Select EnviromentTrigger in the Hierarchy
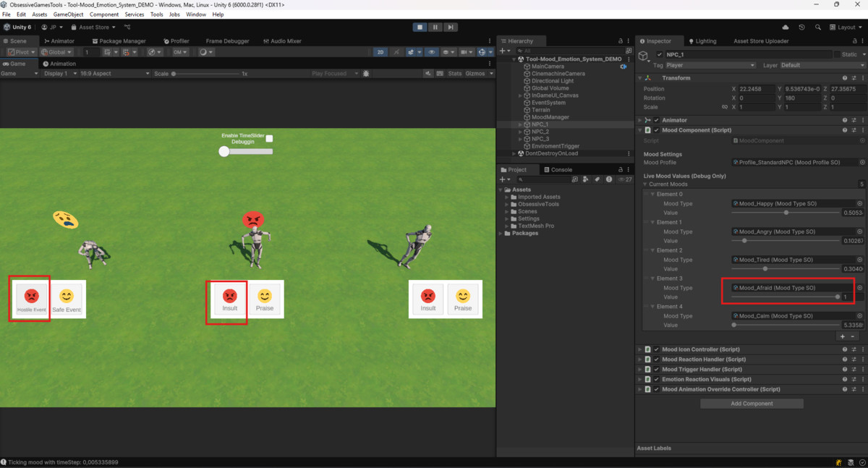The height and width of the screenshot is (468, 868). pos(555,146)
